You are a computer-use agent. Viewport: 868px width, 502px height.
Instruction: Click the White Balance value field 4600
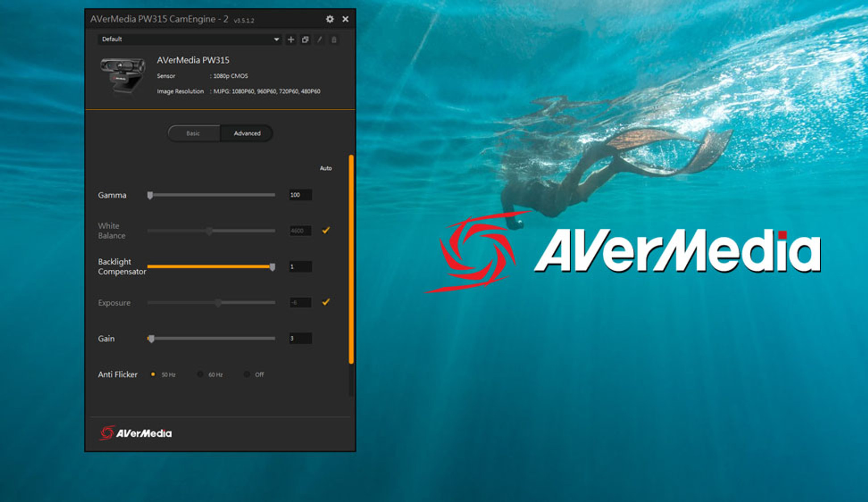(x=300, y=231)
